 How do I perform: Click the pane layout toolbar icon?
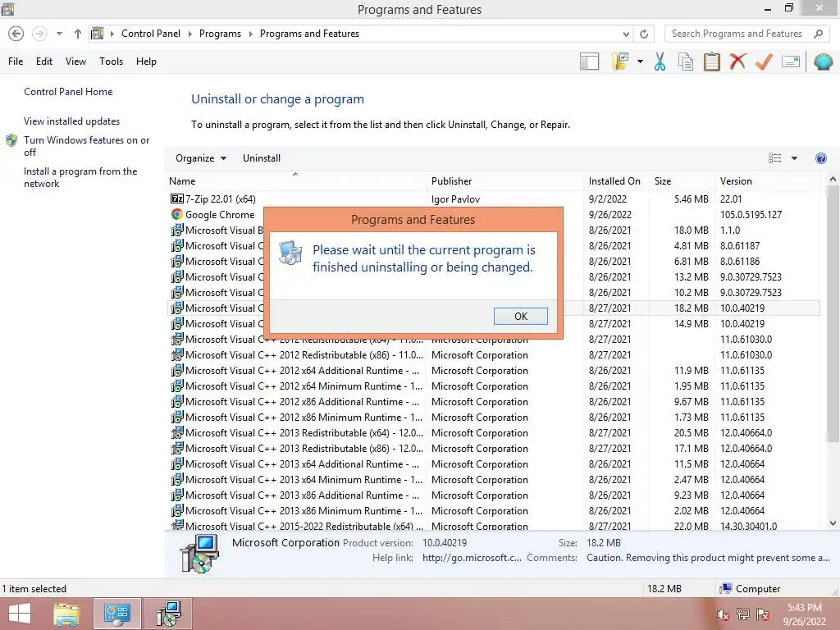(x=589, y=62)
